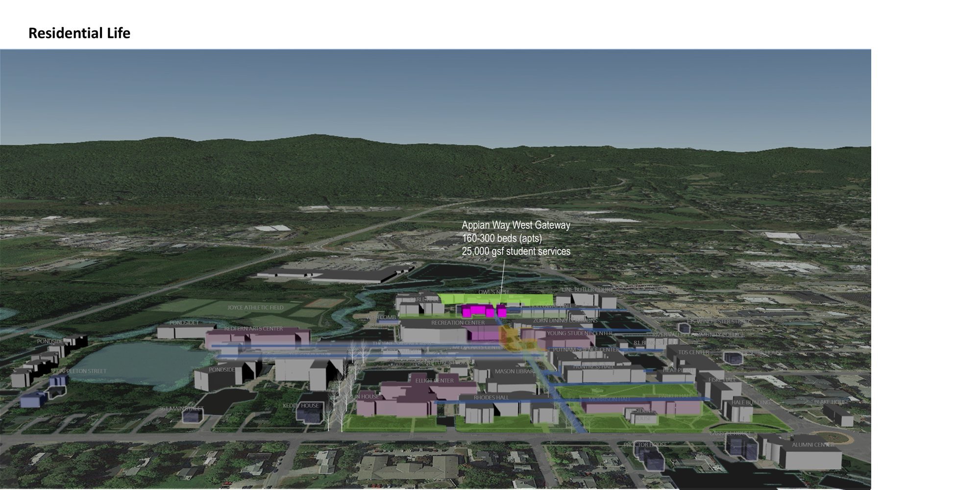Select the 'PONDSIDE I' building label
The width and height of the screenshot is (980, 490).
(184, 323)
